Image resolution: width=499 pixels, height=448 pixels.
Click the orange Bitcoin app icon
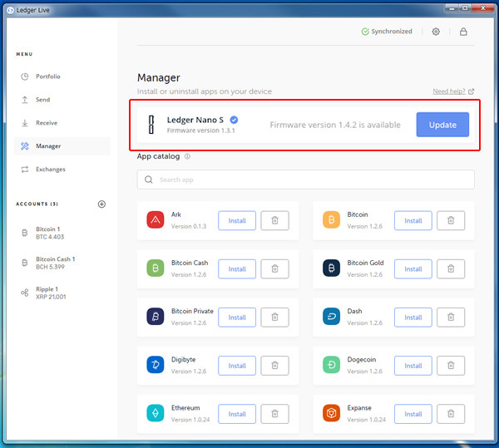pos(331,219)
